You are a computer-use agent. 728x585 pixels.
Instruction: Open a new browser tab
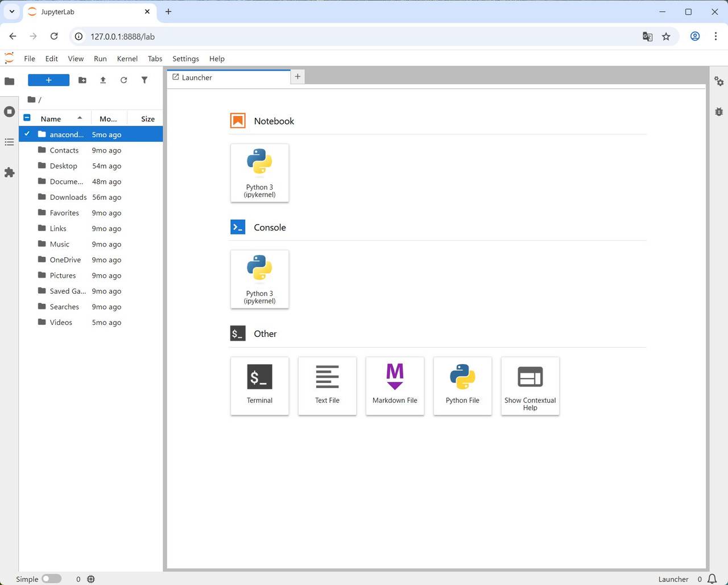click(168, 11)
